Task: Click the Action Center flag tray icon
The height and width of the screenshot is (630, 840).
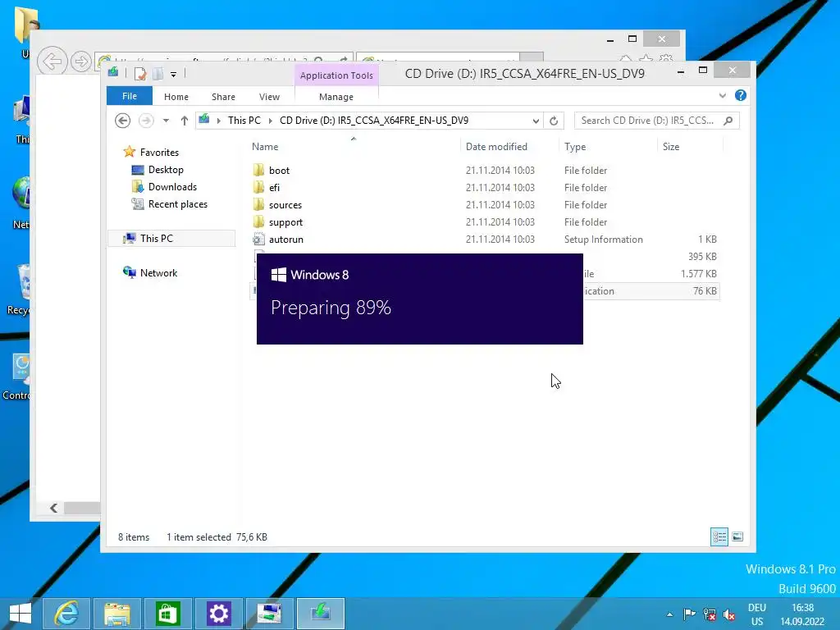Action: [x=689, y=614]
